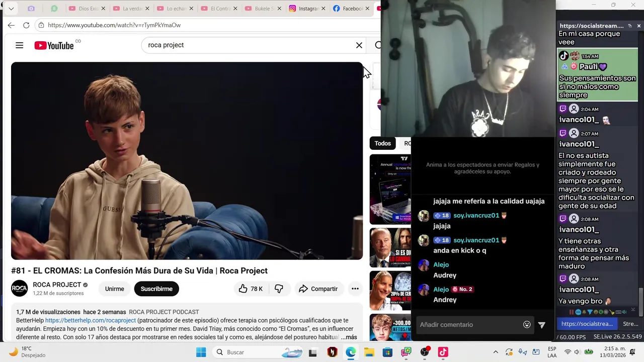This screenshot has height=362, width=644.
Task: Open File Explorer from taskbar
Action: coord(369,352)
